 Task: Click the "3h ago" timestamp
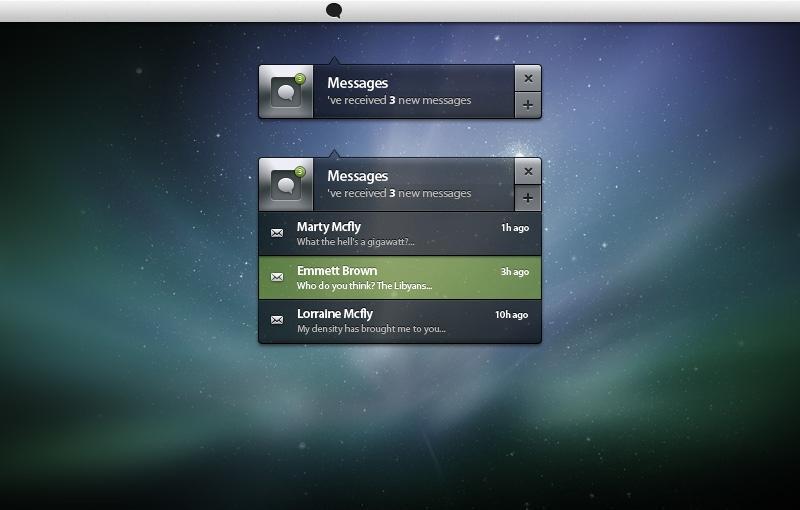coord(514,271)
